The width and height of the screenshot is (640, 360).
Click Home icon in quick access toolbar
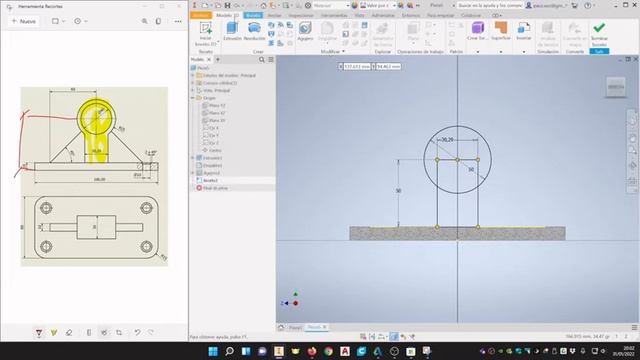264,6
